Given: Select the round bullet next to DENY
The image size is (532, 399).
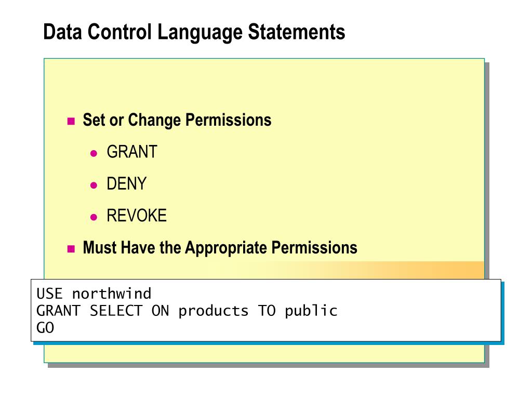Looking at the screenshot, I should click(x=94, y=185).
